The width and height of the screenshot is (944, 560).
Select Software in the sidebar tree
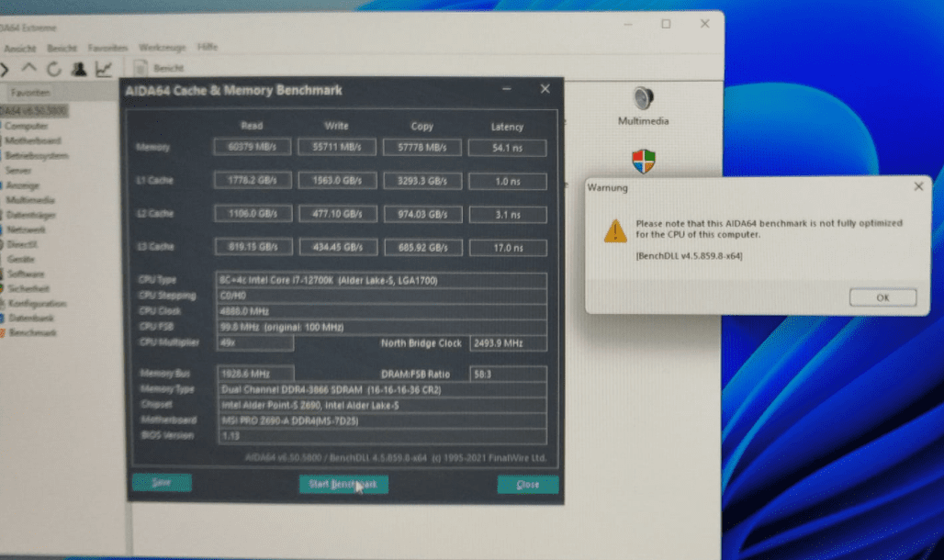(26, 274)
